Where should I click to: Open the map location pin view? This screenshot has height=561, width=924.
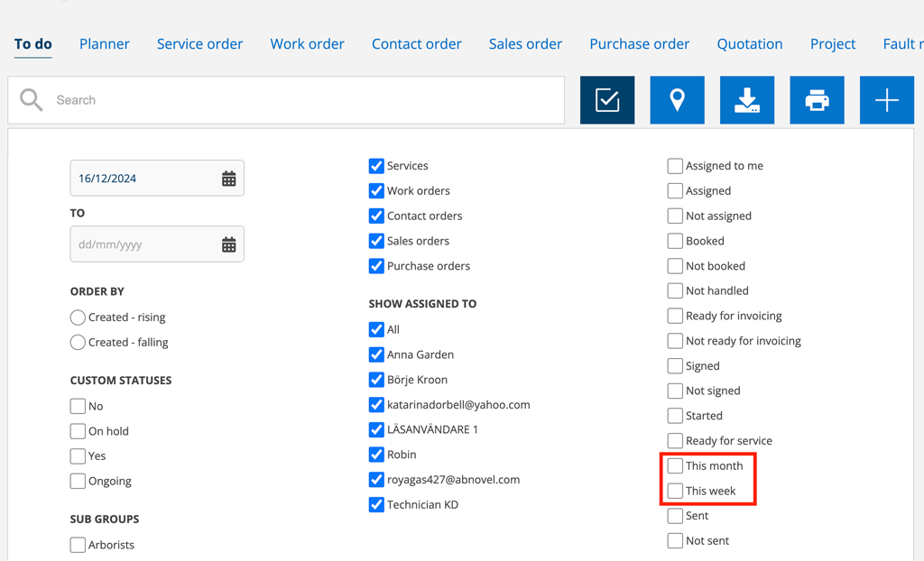pyautogui.click(x=677, y=100)
